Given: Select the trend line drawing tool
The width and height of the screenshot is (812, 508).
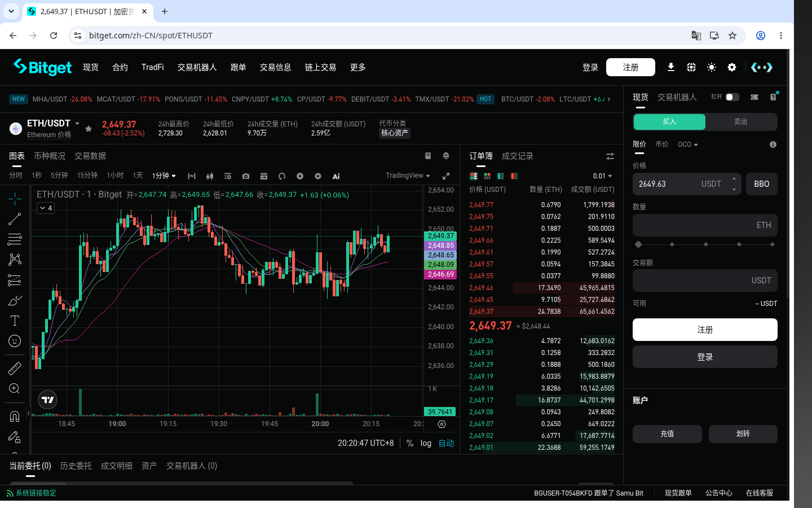Looking at the screenshot, I should 15,219.
